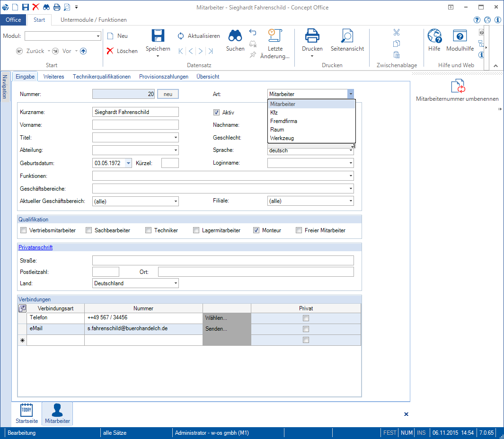Open Suchen with the binoculars icon
504x439 pixels.
click(235, 36)
